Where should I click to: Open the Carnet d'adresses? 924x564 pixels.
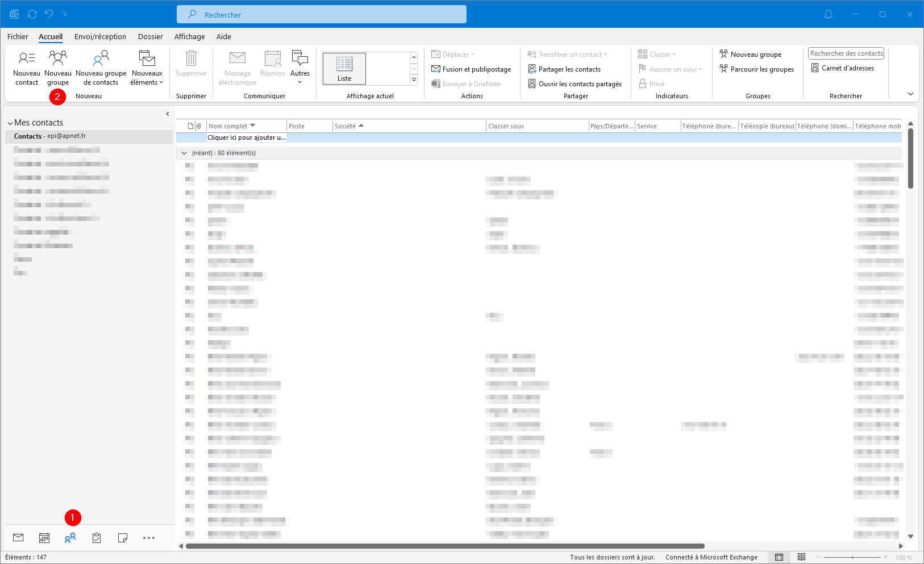pos(843,68)
